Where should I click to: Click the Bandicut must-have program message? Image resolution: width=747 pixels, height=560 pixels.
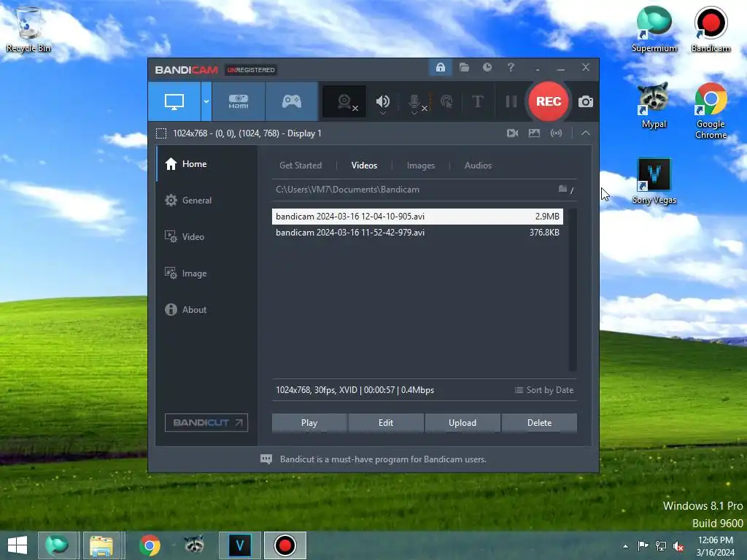pyautogui.click(x=383, y=459)
